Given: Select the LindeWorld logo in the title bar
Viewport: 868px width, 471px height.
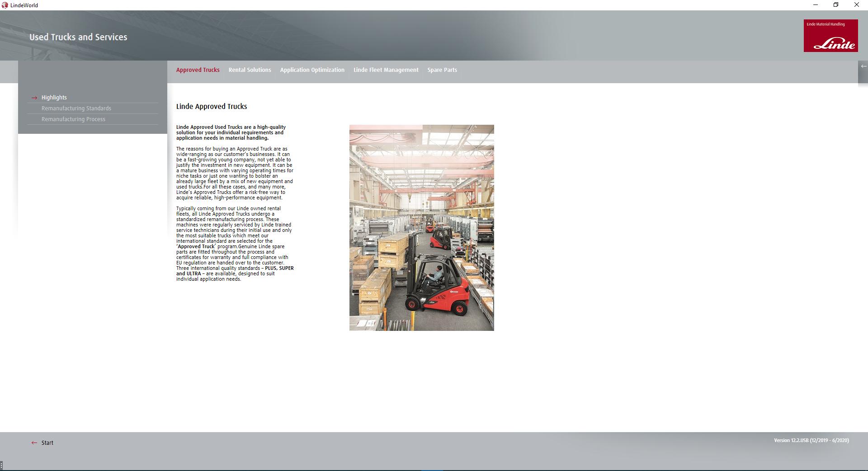Looking at the screenshot, I should point(5,5).
